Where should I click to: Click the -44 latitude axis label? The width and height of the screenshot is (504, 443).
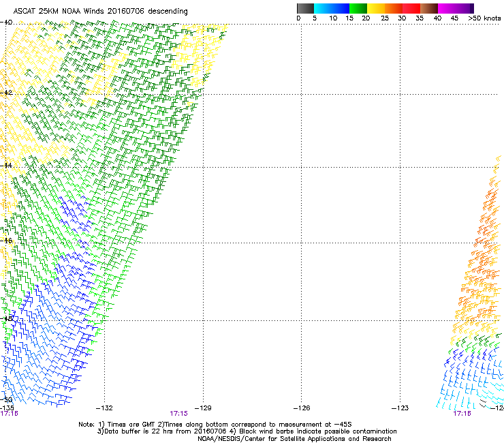tap(6, 166)
